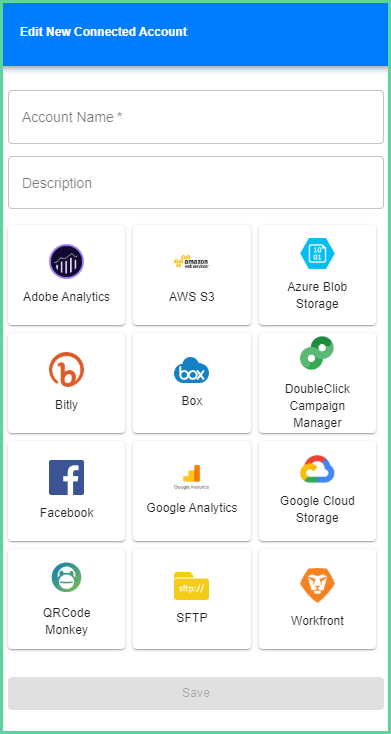
Task: Select the SFTP text label
Action: 192,618
